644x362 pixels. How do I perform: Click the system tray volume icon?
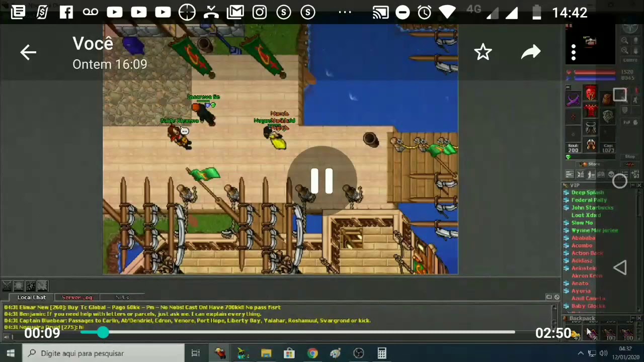pos(603,353)
